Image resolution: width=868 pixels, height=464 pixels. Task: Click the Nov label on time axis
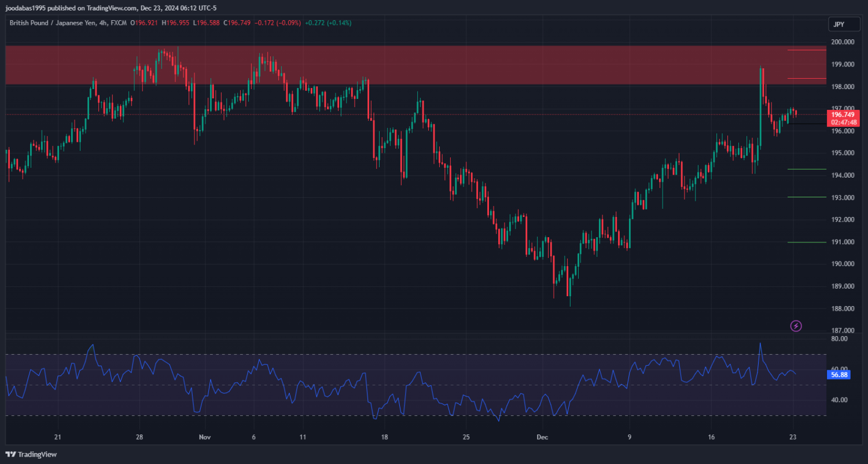click(204, 437)
